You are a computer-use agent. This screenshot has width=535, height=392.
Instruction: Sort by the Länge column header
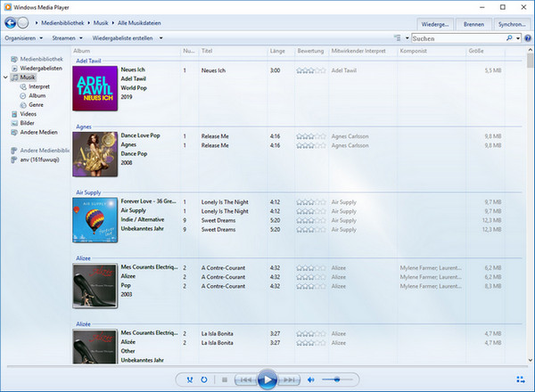coord(281,51)
